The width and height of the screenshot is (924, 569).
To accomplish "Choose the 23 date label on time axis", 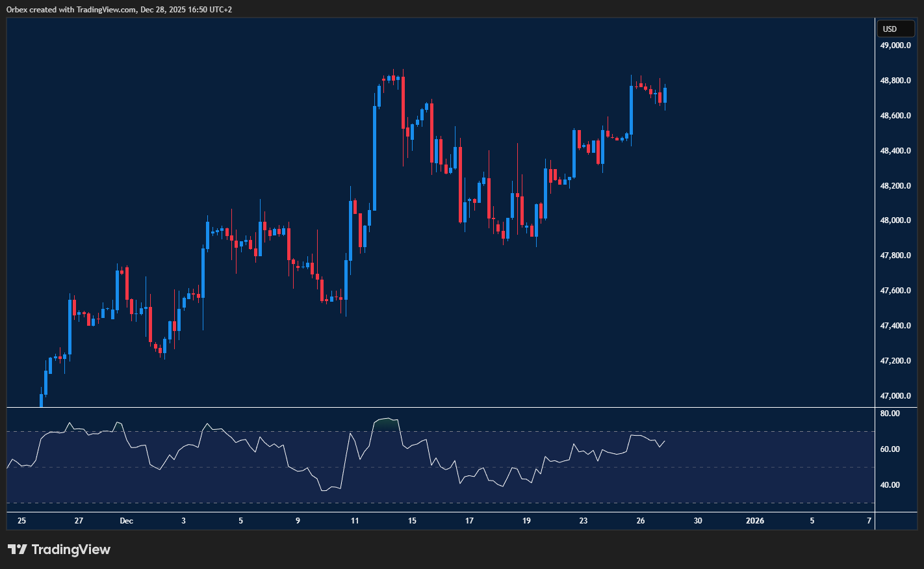I will coord(584,521).
